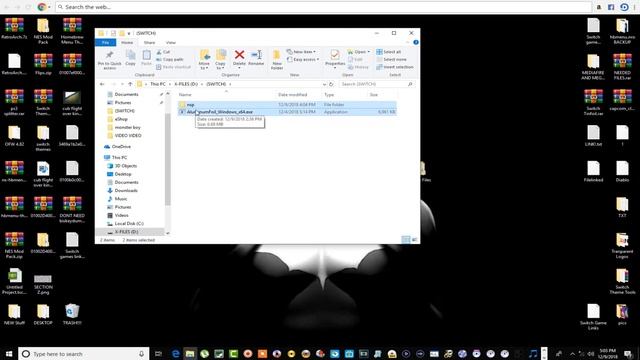Click Invert selection in ribbon
The image size is (640, 360).
395,67
